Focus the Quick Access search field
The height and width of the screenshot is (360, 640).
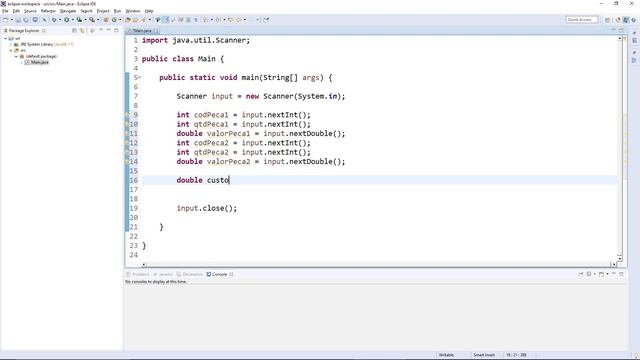point(582,20)
